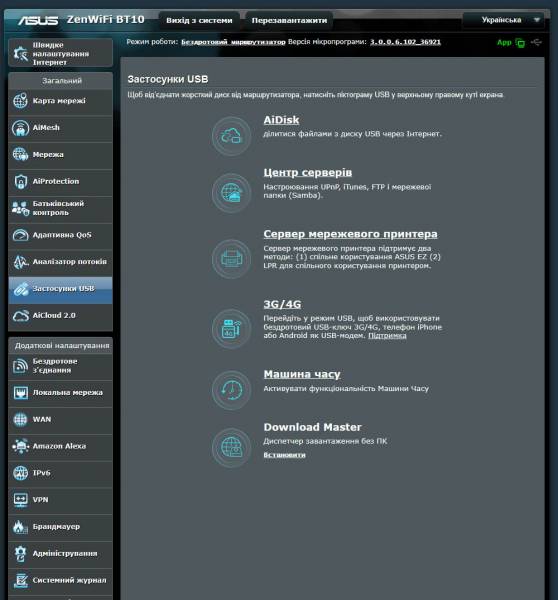The image size is (558, 600).
Task: Click the Download Master round icon
Action: (231, 447)
